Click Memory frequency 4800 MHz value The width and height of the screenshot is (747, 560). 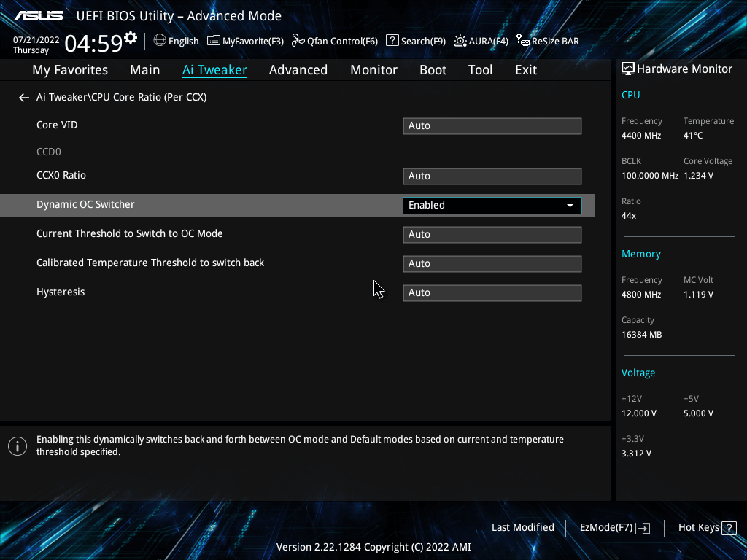pyautogui.click(x=641, y=295)
